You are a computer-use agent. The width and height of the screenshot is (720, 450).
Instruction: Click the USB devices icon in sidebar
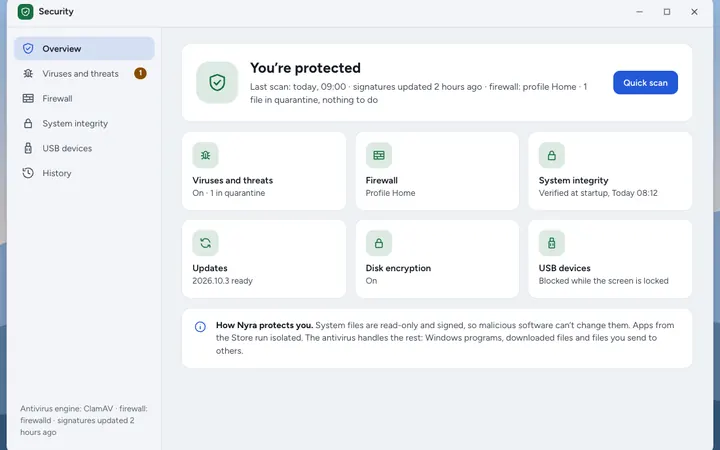coord(28,148)
